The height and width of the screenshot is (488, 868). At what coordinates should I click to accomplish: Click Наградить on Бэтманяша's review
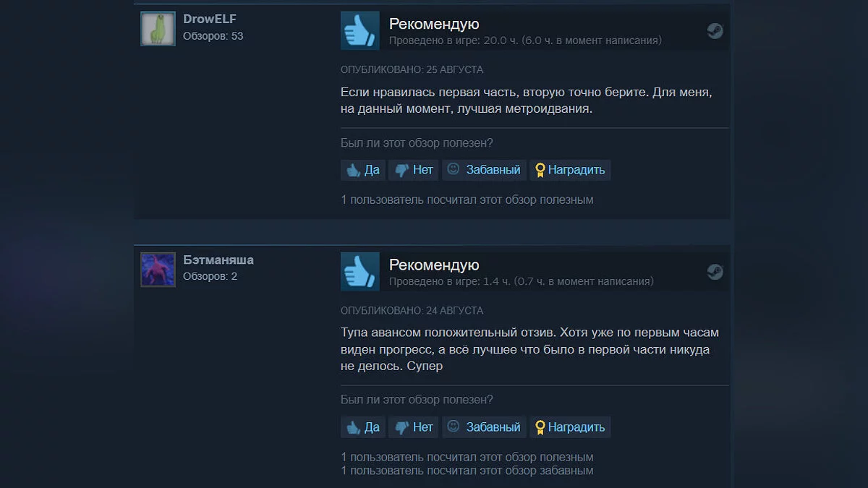[x=570, y=427]
